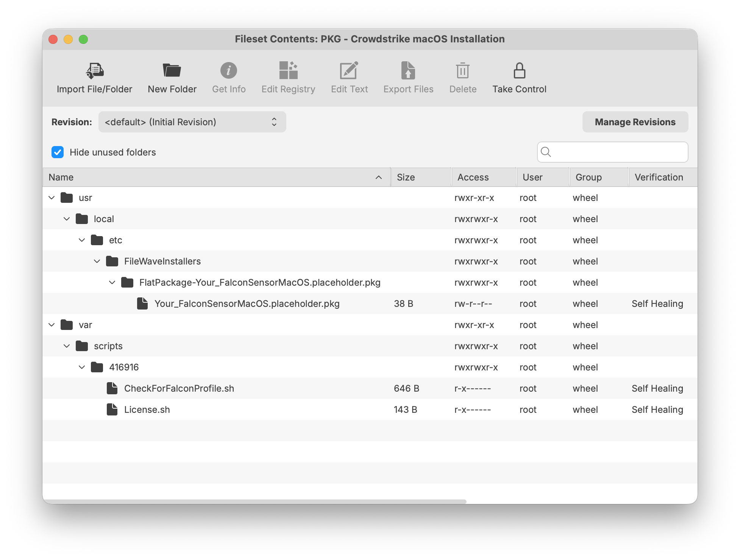This screenshot has width=740, height=560.
Task: Select the CheckForFalconProfile.sh file
Action: click(x=179, y=388)
